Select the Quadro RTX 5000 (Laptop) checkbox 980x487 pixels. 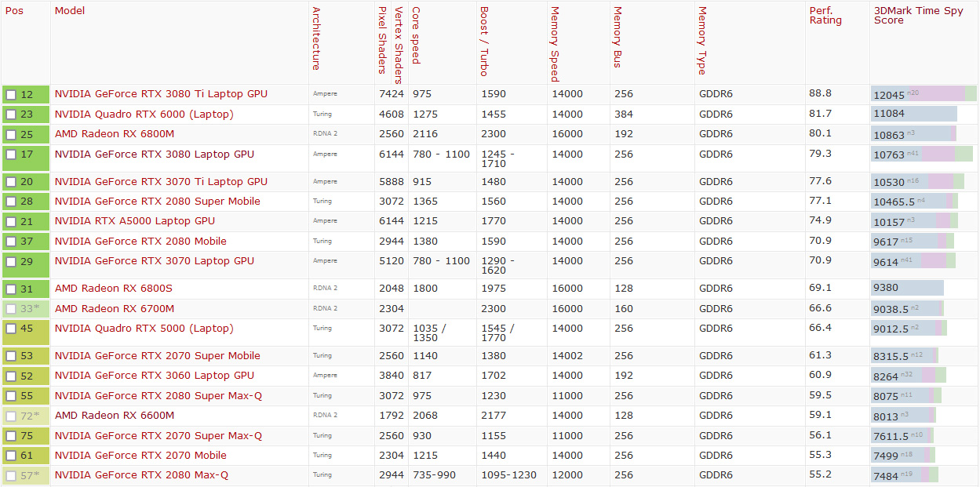[11, 329]
